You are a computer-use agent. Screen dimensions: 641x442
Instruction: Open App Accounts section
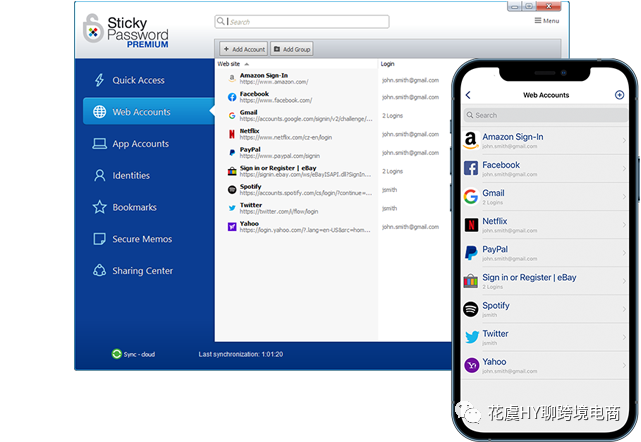[x=140, y=144]
